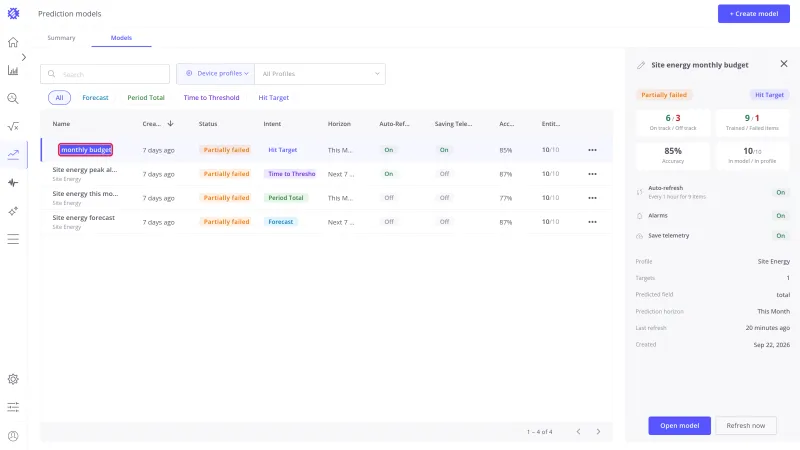Click the Search models input field

pyautogui.click(x=105, y=74)
